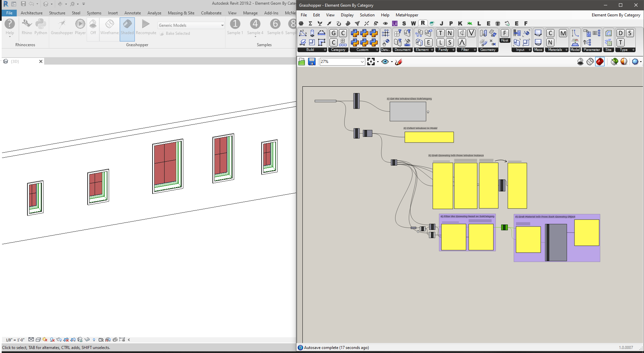Open the 27% zoom level dropdown
The height and width of the screenshot is (353, 644).
362,62
